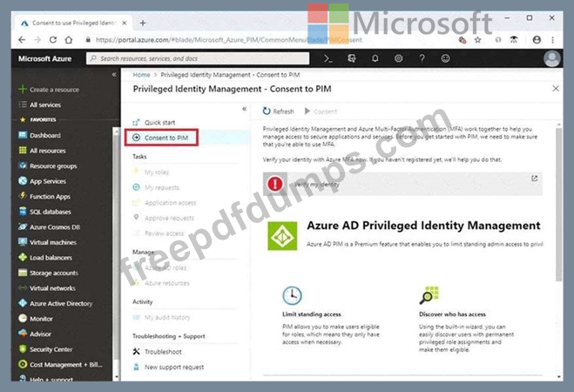This screenshot has width=574, height=392.
Task: Open the external link icon beside Verify my identity
Action: tap(534, 179)
